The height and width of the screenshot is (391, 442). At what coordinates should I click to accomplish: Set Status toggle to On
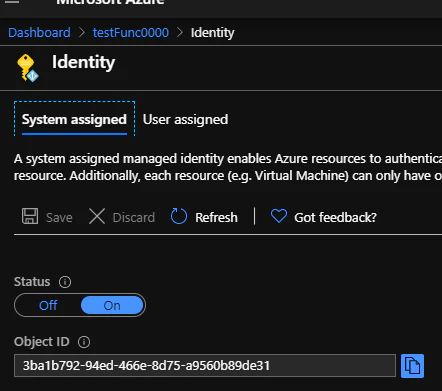pyautogui.click(x=112, y=305)
